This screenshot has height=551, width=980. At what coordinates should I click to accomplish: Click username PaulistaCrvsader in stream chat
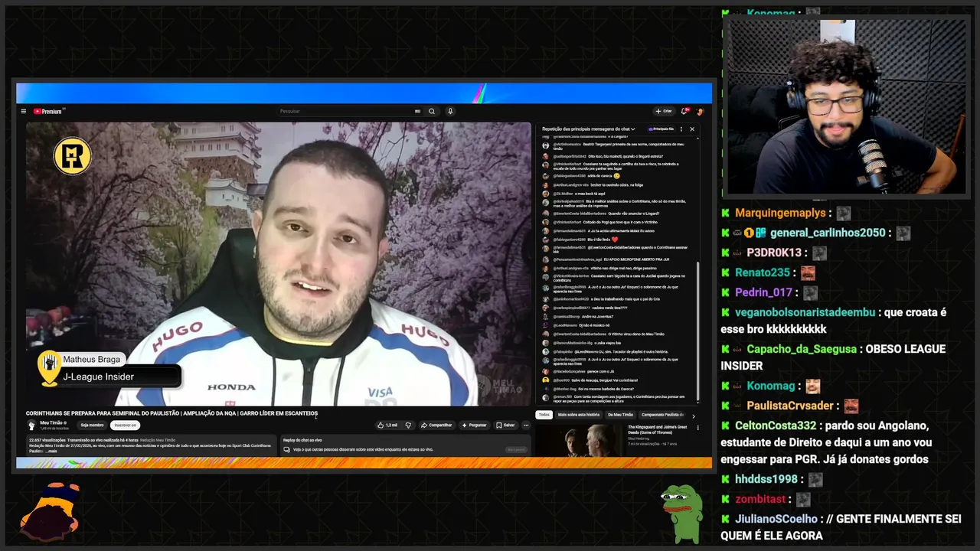tap(789, 406)
